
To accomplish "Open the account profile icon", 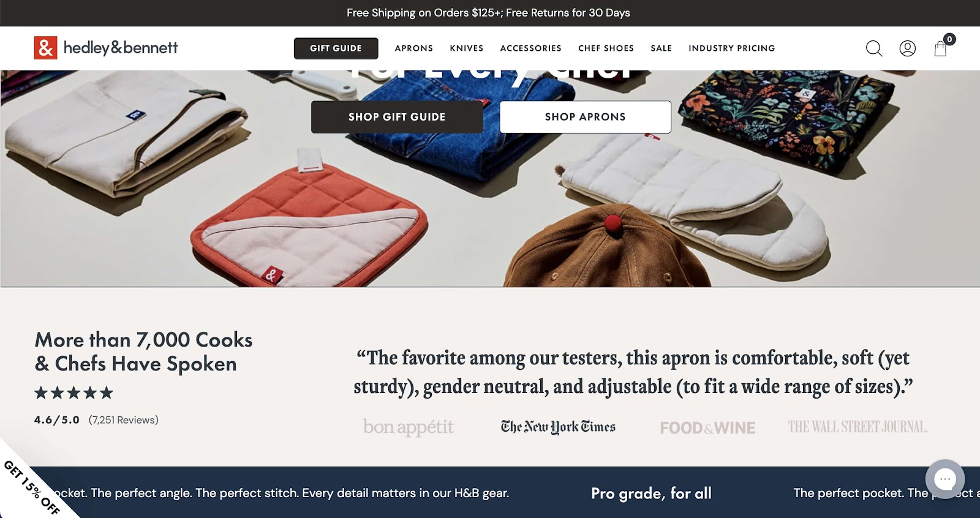I will 907,48.
